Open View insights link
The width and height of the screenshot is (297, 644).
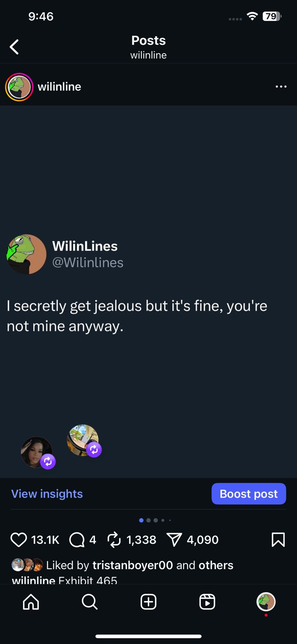(47, 494)
